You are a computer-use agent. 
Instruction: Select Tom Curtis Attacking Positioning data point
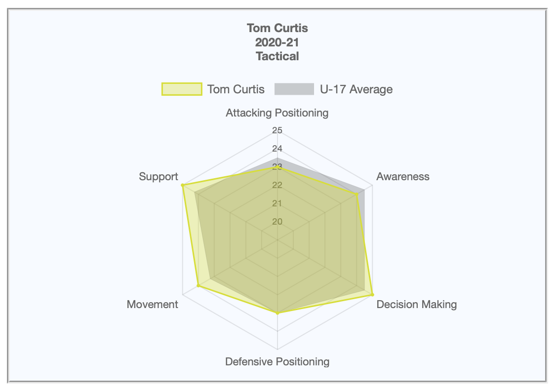click(x=277, y=167)
